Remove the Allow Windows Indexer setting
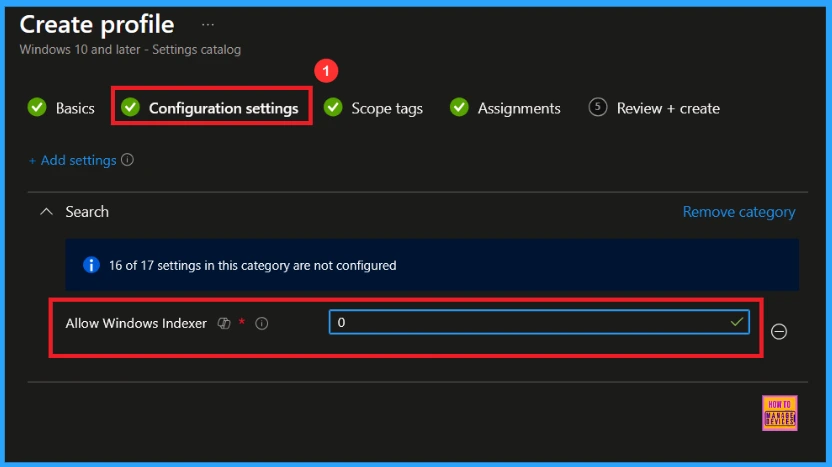This screenshot has height=467, width=832. 779,332
